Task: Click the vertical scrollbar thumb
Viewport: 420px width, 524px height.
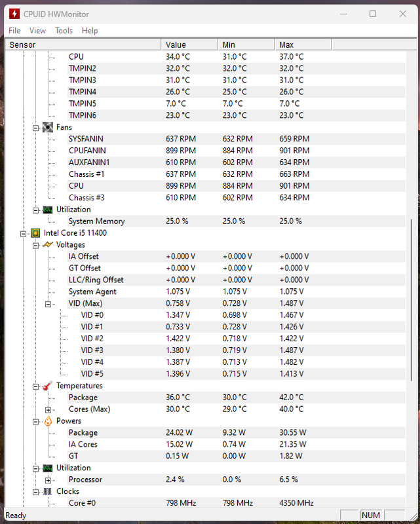Action: pos(411,300)
